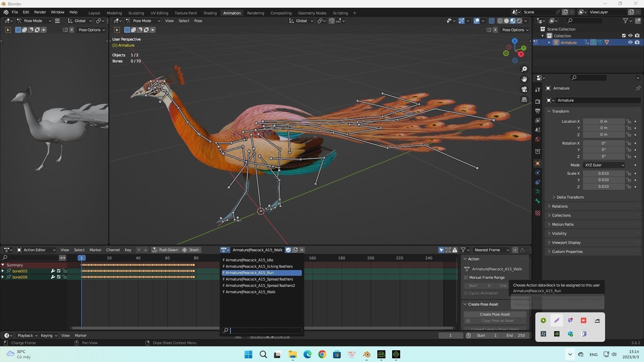Open Nearest Frame snapping dropdown
The height and width of the screenshot is (362, 644).
tap(491, 250)
